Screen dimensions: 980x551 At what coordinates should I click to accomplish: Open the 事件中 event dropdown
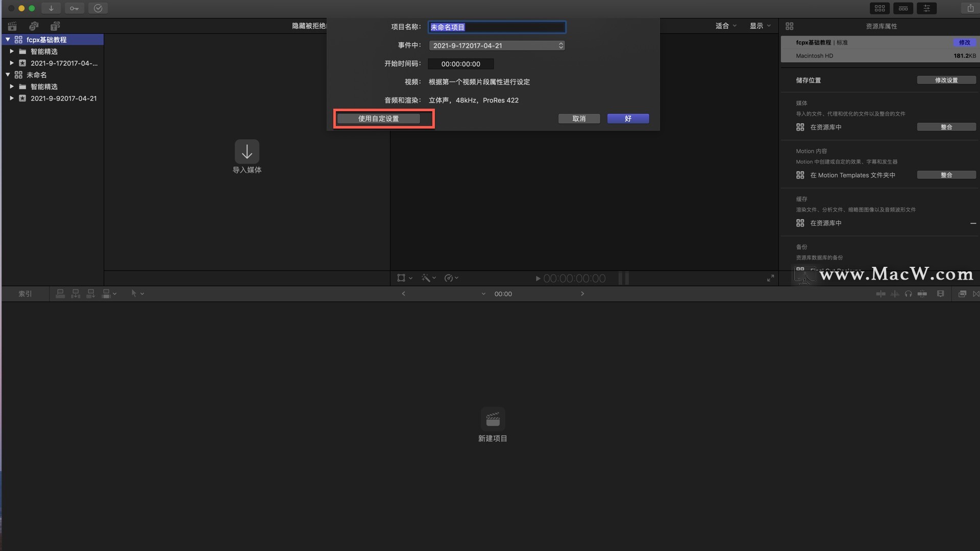pyautogui.click(x=497, y=45)
